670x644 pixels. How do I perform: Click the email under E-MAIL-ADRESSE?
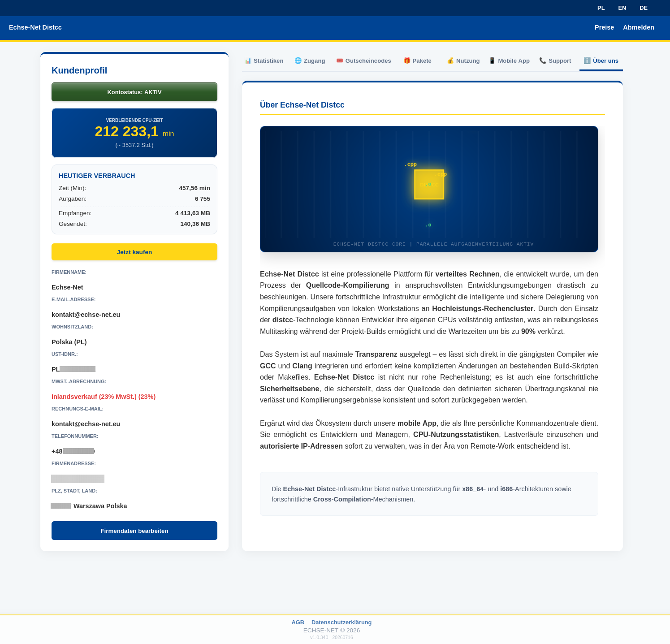pos(86,315)
